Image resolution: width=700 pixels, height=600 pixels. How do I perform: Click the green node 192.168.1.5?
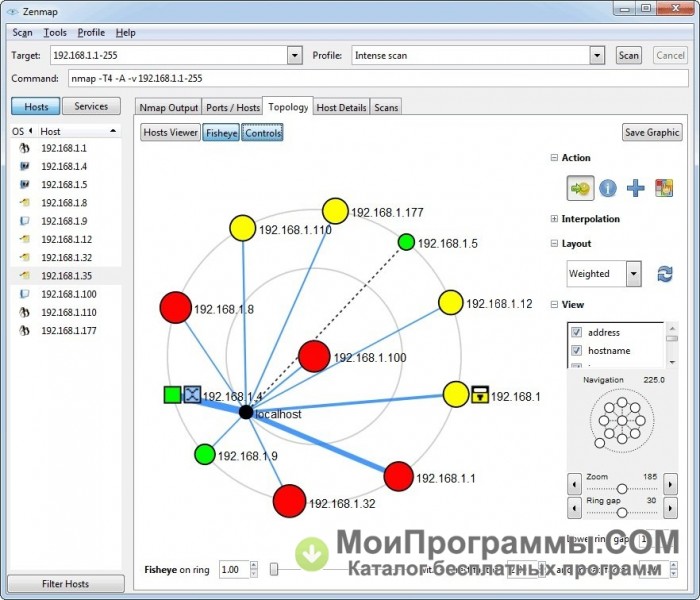(x=406, y=242)
